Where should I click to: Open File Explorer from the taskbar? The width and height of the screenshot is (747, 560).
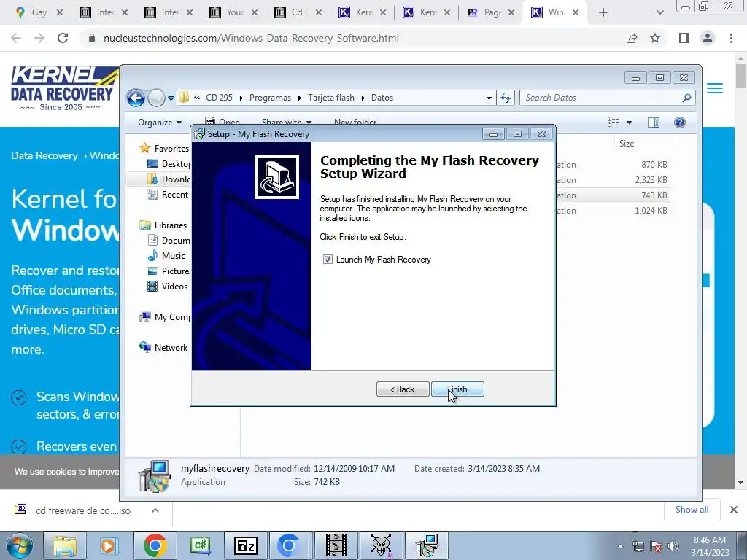65,545
